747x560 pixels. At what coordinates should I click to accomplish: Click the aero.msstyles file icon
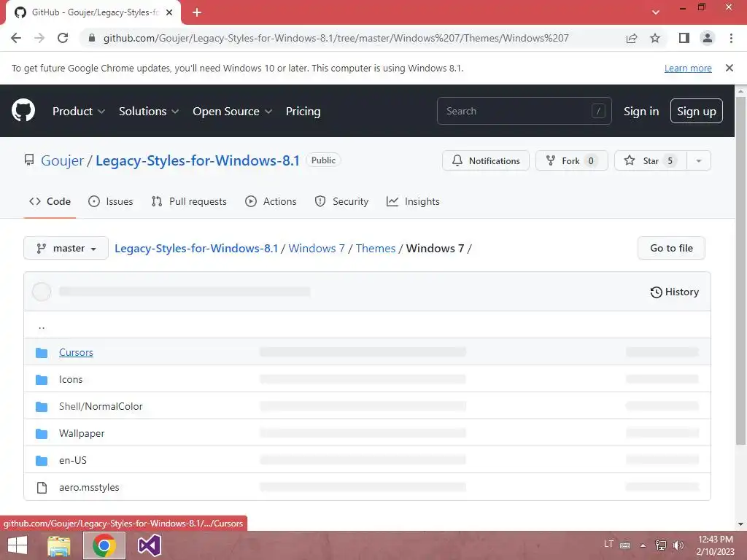[42, 488]
